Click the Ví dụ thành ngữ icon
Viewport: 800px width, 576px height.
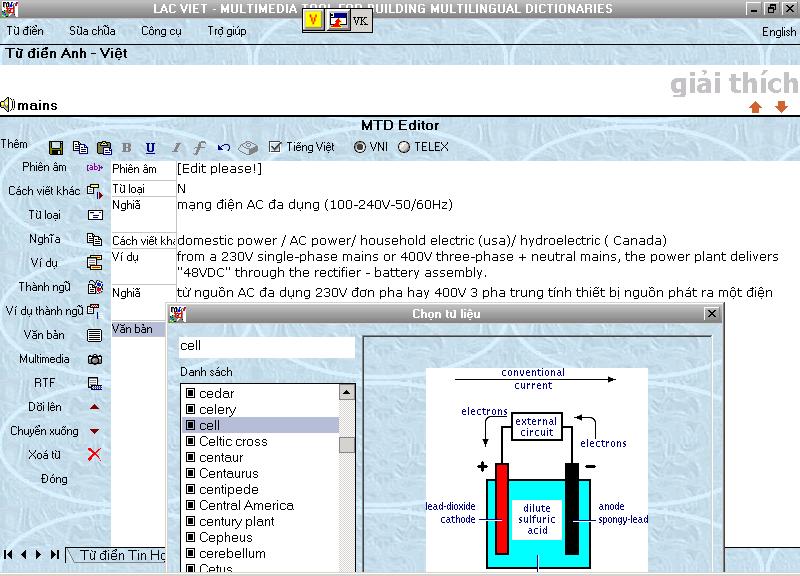tap(93, 311)
